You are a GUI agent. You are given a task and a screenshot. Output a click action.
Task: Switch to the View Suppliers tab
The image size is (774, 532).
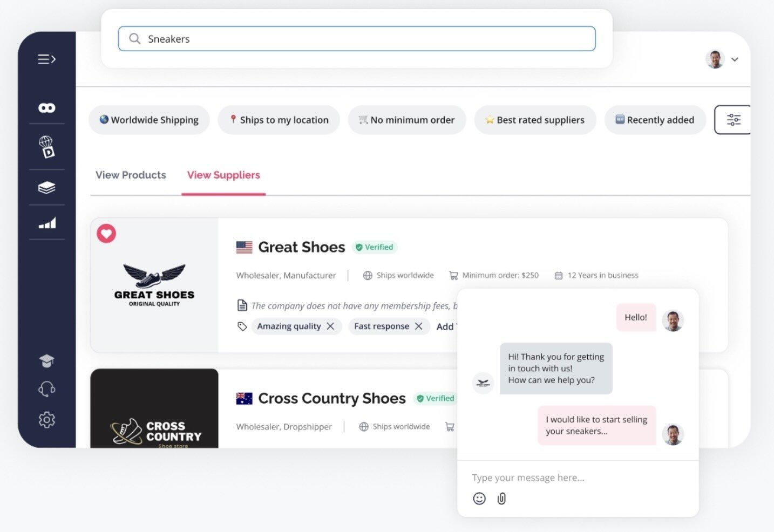click(x=223, y=175)
